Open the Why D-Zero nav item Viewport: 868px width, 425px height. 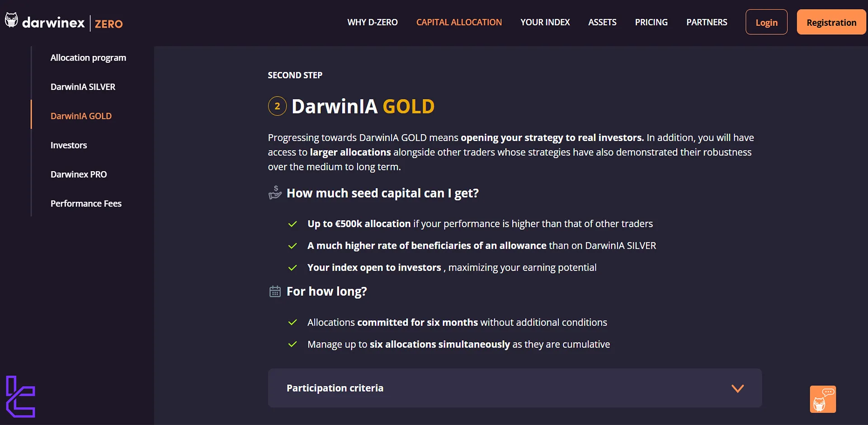(372, 22)
